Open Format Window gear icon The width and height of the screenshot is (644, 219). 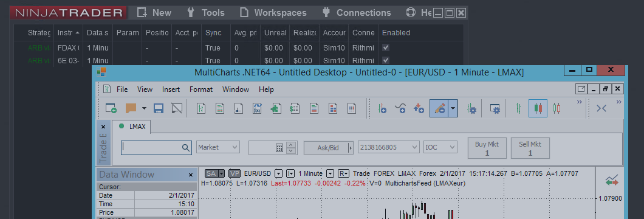495,108
